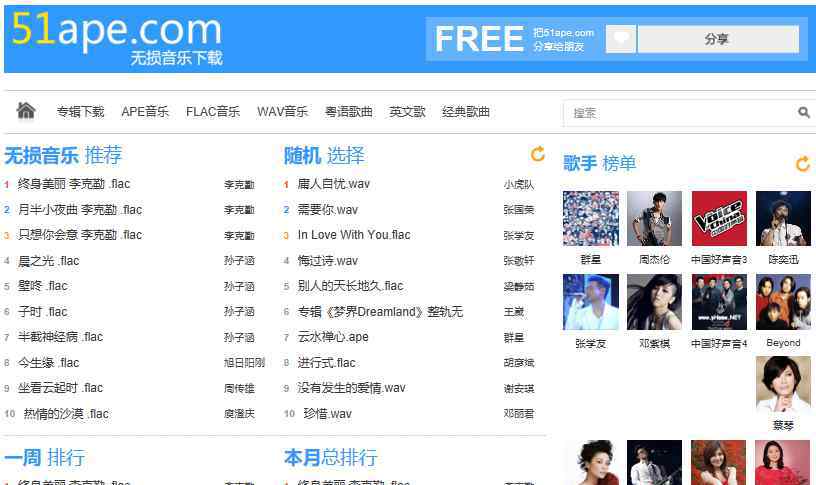The image size is (816, 485).
Task: Open the 蔡琴 singer thumbnail
Action: coord(783,384)
